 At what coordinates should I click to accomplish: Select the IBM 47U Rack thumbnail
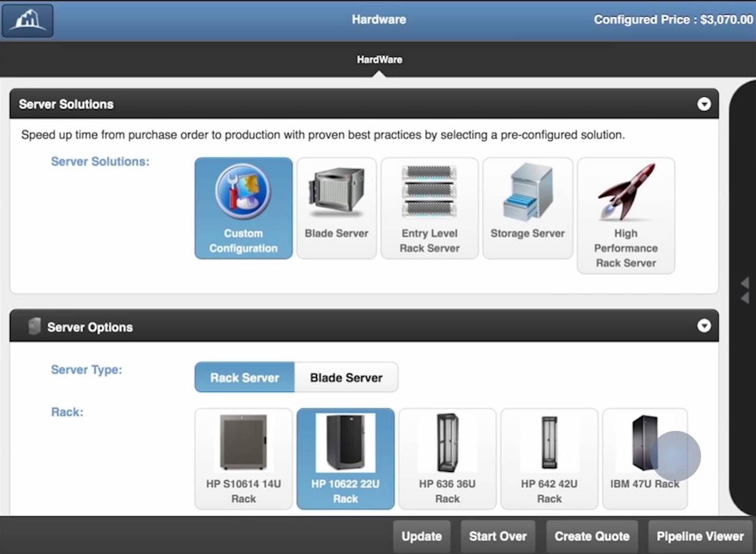[x=645, y=459]
